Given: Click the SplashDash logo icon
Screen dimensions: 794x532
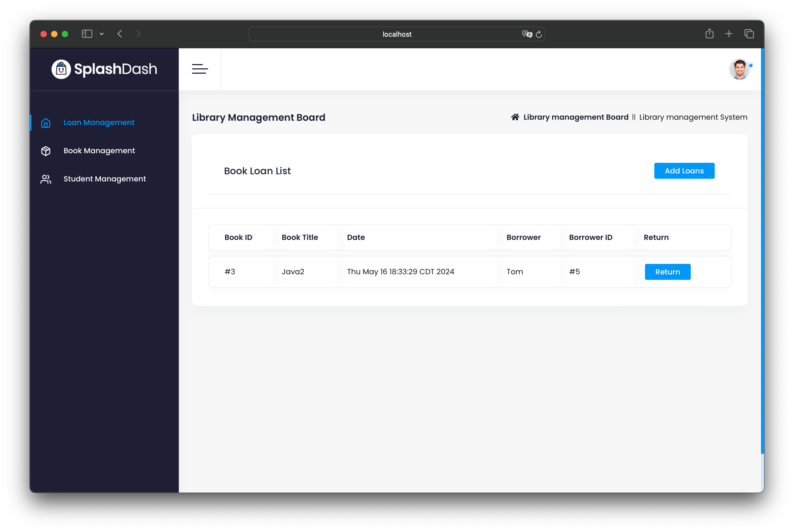Looking at the screenshot, I should coord(62,69).
